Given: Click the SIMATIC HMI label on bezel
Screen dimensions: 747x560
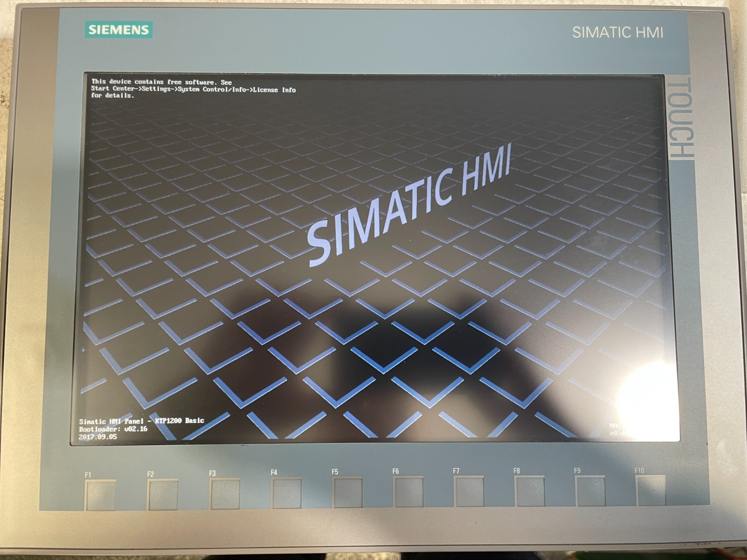Looking at the screenshot, I should point(617,32).
